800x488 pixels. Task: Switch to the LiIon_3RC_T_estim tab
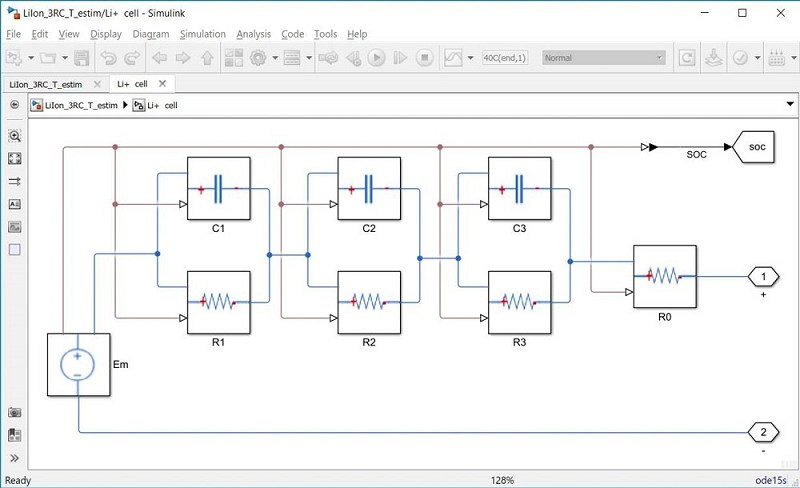47,84
